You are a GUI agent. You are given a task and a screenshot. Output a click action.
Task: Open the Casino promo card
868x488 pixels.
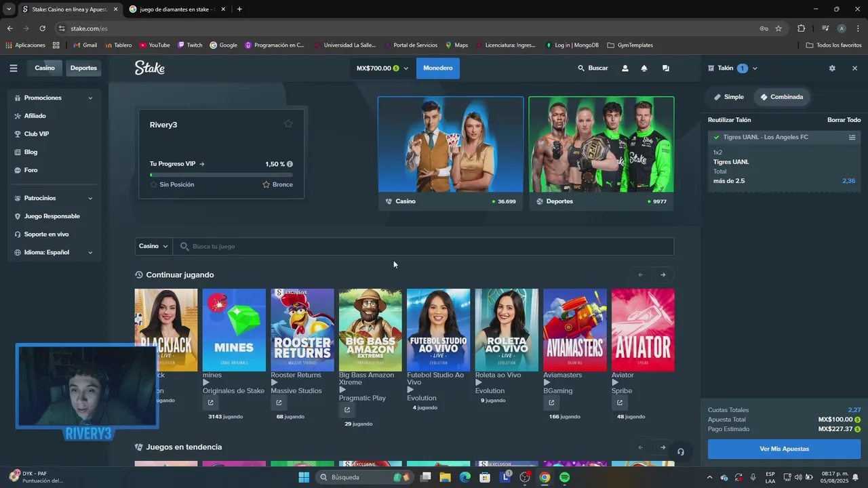click(451, 153)
